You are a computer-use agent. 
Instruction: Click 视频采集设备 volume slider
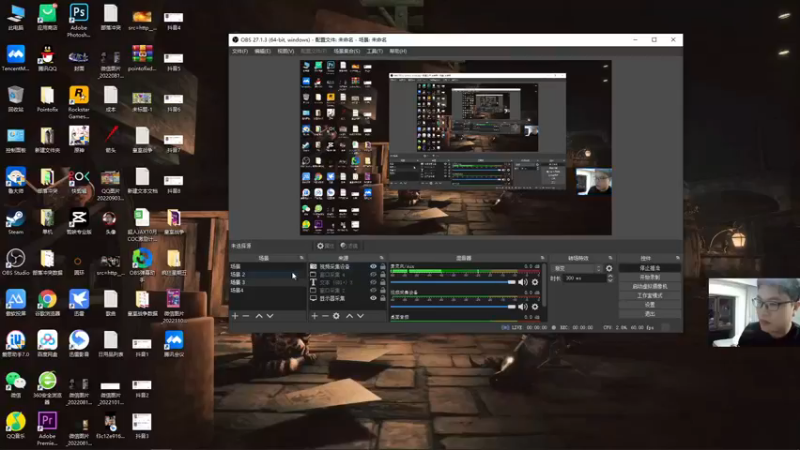453,307
